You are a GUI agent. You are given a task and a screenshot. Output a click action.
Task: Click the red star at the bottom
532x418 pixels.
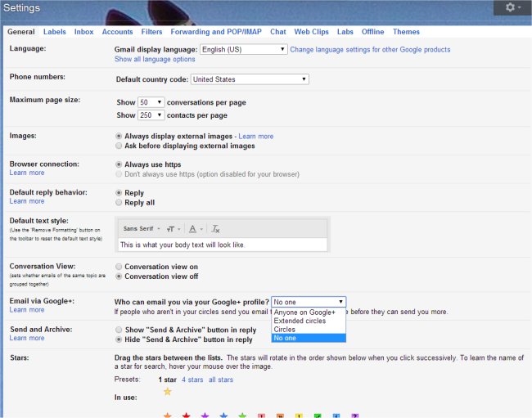point(186,416)
